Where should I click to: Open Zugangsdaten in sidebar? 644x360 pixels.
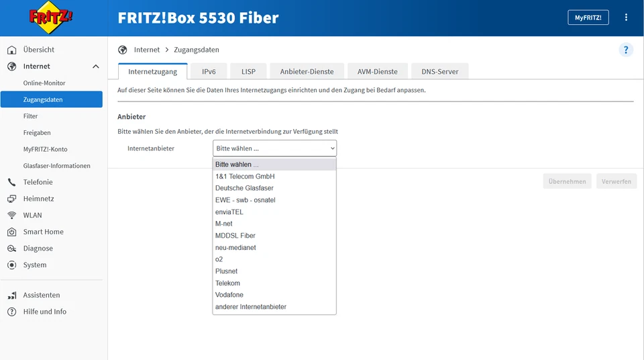[52, 99]
